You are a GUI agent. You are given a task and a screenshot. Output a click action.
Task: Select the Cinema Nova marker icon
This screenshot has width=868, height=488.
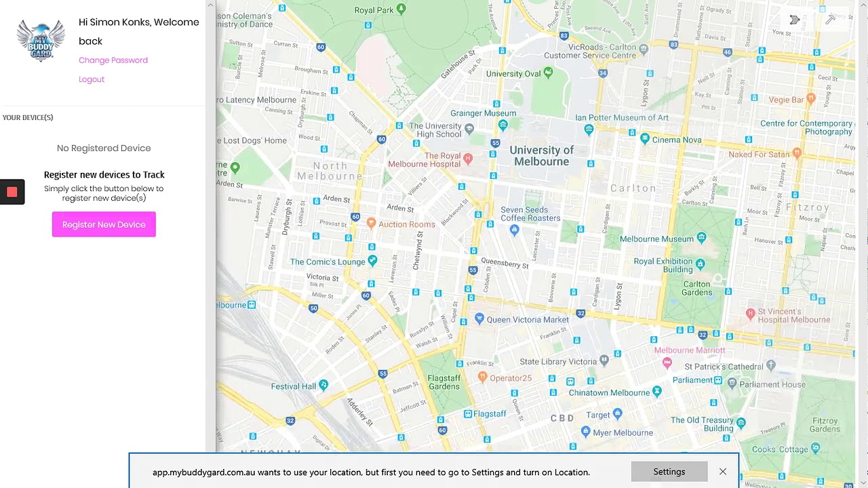pos(644,139)
